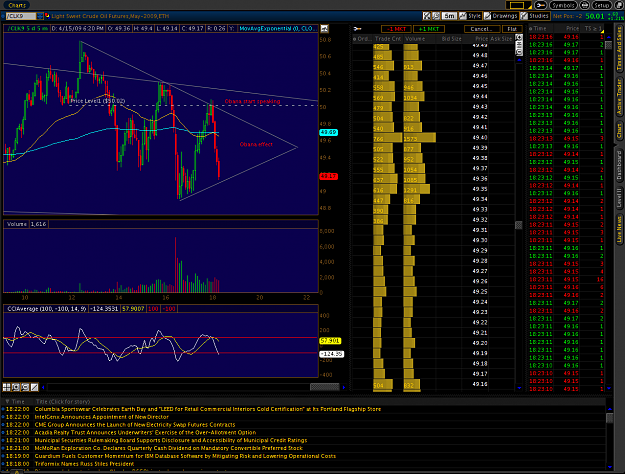Click the Ask Size column header
This screenshot has width=625, height=474.
[x=501, y=39]
